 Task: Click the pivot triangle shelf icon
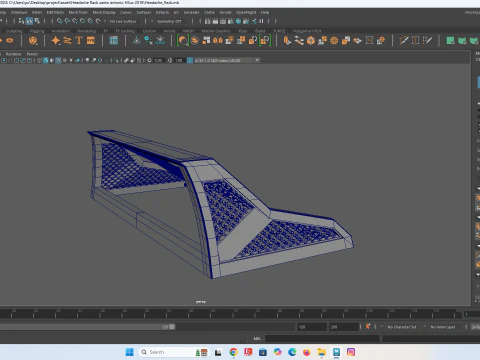click(x=136, y=41)
